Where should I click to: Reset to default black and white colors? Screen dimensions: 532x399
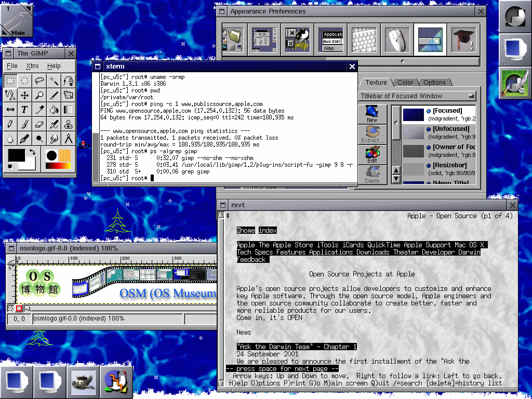[x=11, y=167]
